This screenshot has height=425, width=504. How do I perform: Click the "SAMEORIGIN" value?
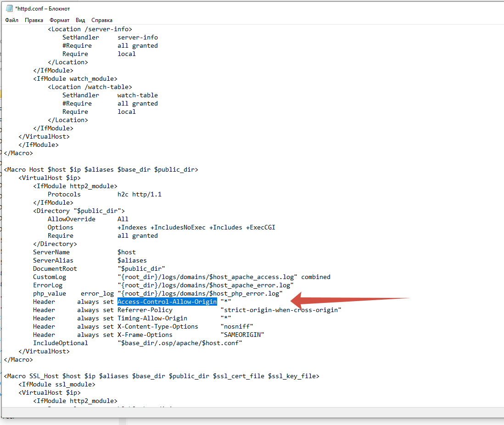point(242,335)
